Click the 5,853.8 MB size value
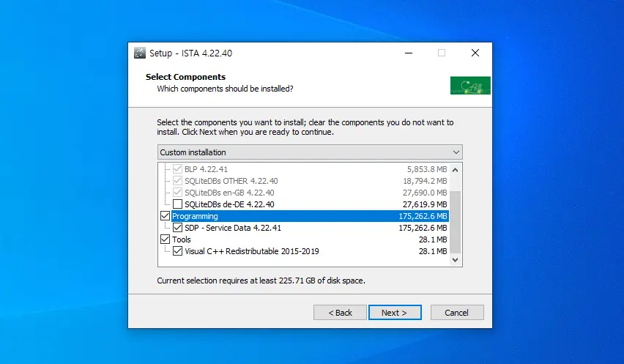 pos(427,169)
